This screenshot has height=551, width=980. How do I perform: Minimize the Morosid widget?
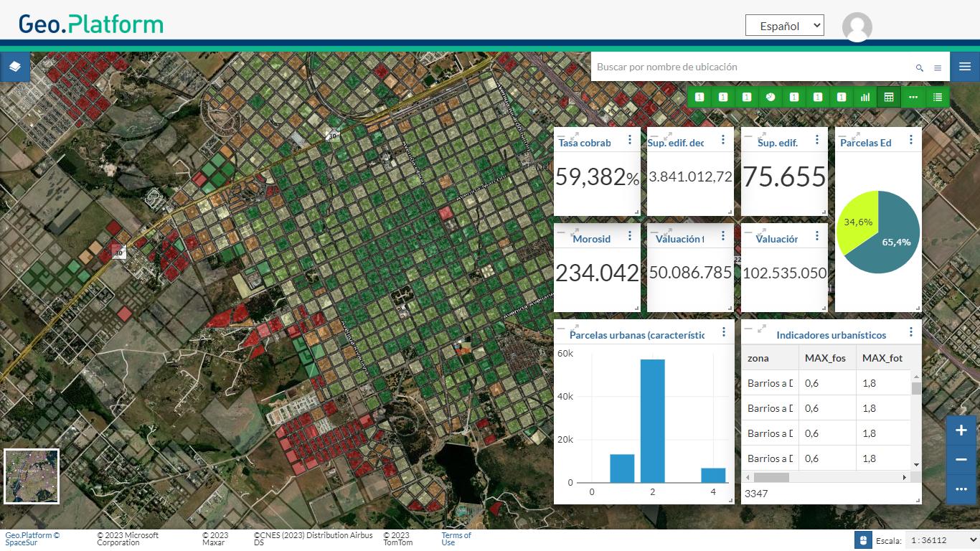561,232
